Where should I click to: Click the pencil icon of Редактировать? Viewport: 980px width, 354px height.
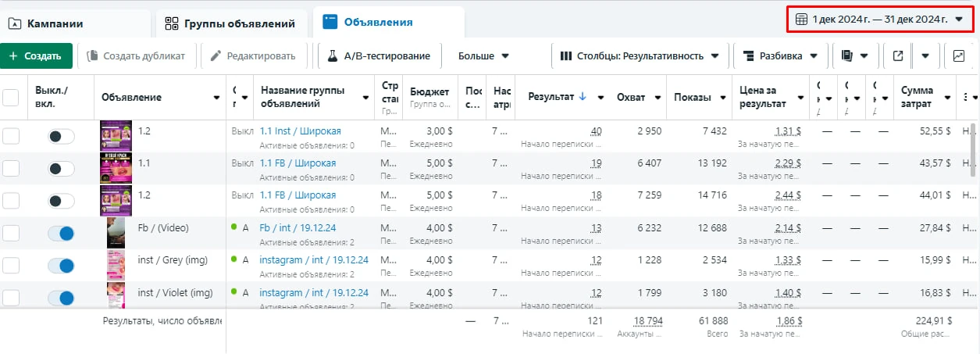pos(215,56)
